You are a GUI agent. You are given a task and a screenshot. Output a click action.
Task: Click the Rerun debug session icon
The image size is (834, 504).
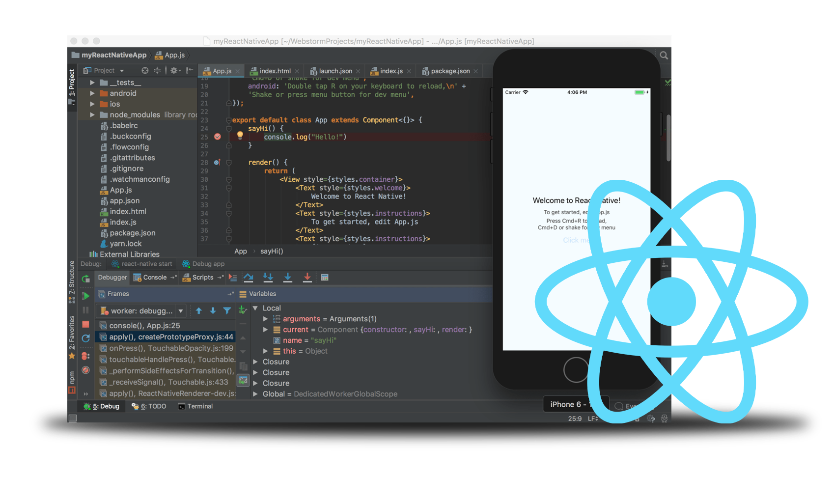tap(85, 280)
